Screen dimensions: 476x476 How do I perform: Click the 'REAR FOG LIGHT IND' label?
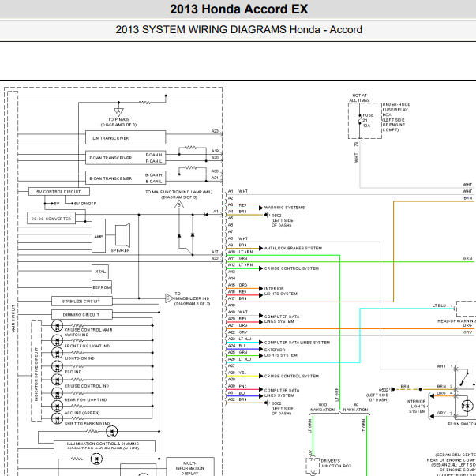[x=85, y=399]
